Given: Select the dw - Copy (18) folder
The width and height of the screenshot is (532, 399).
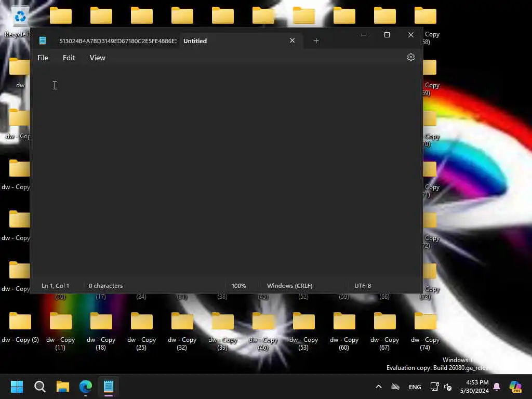Looking at the screenshot, I should (101, 331).
